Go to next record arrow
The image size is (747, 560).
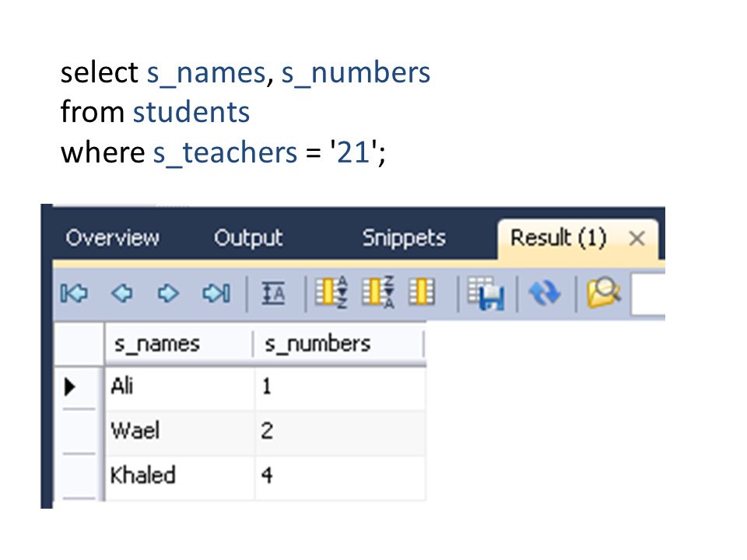(168, 293)
